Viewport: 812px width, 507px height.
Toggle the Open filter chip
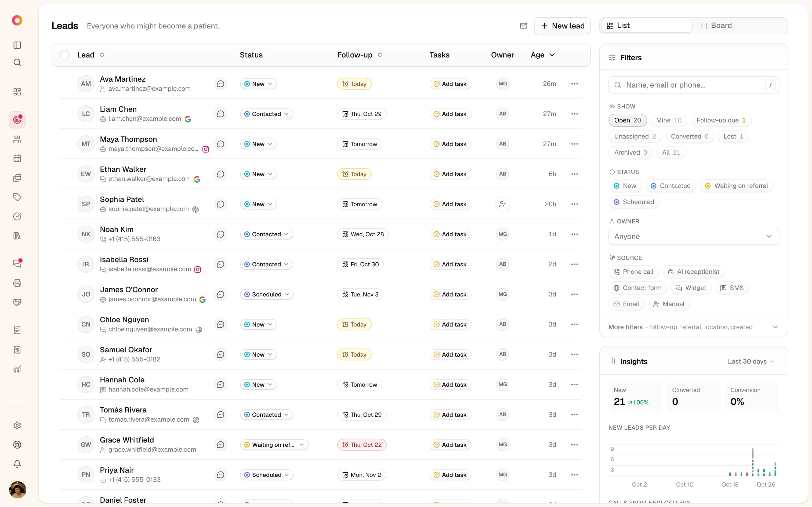click(x=627, y=120)
